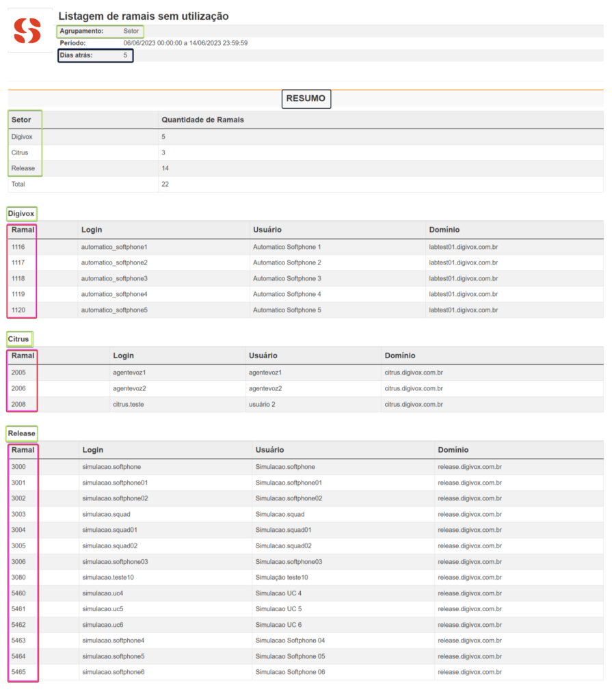The image size is (612, 700).
Task: Click the 'labtest01.digivox.com.br' domain in row 1118
Action: pyautogui.click(x=464, y=279)
